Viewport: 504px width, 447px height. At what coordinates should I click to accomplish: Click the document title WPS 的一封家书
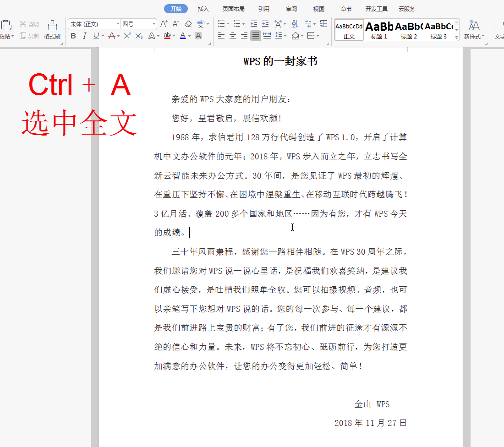(x=280, y=61)
